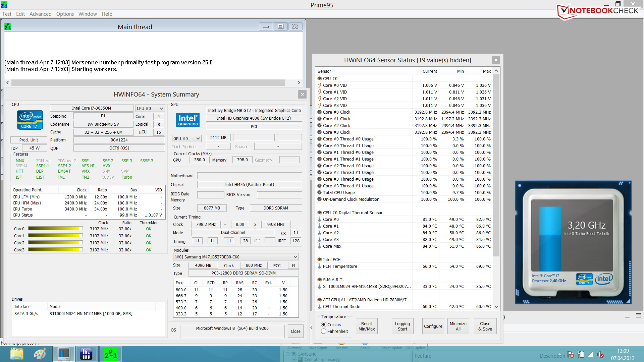Click the HWiNFO taskbar icon

tap(86, 354)
